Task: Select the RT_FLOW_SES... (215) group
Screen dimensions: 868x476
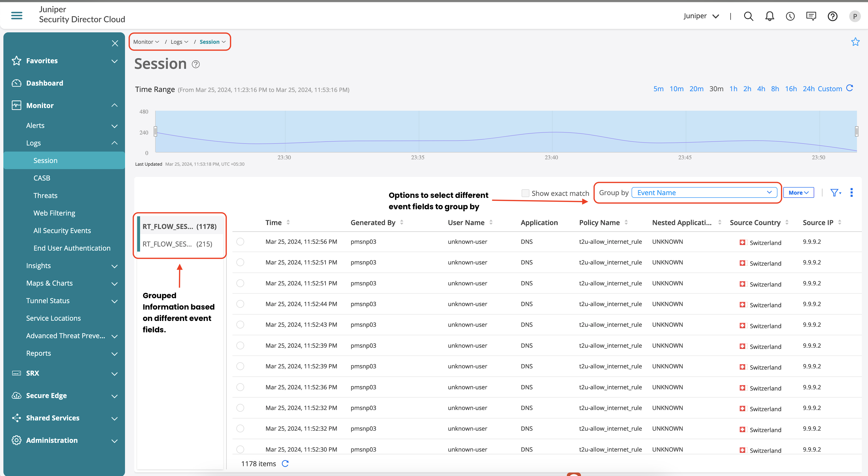Action: (x=177, y=244)
